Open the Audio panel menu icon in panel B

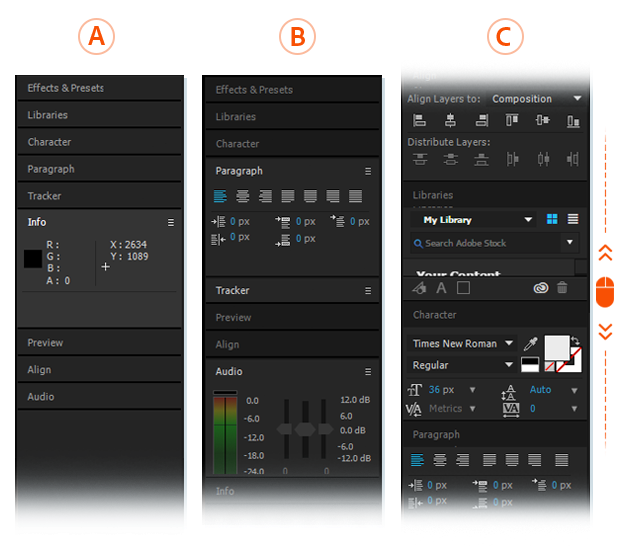click(x=368, y=372)
